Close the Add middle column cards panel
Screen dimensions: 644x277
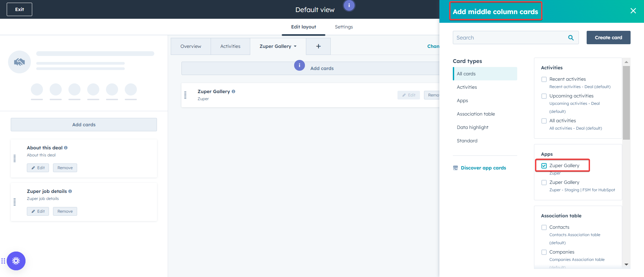(x=633, y=11)
